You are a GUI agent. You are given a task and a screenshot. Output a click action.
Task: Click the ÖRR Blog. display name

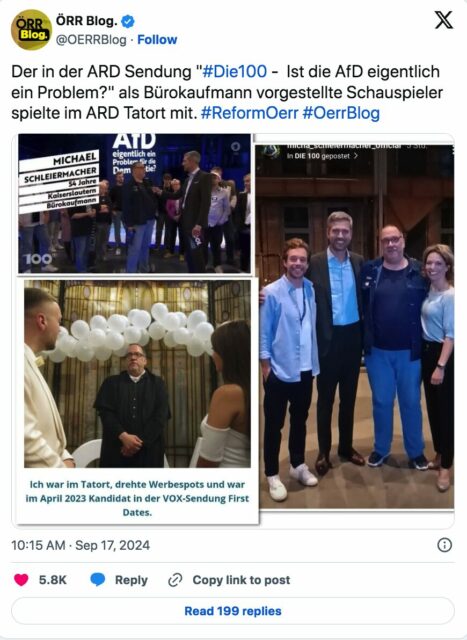coord(87,20)
